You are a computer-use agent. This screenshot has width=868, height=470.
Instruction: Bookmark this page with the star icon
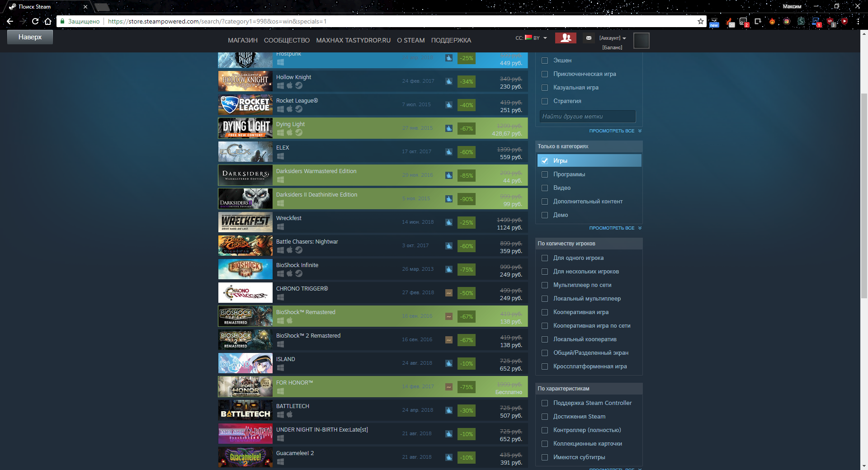pyautogui.click(x=701, y=21)
